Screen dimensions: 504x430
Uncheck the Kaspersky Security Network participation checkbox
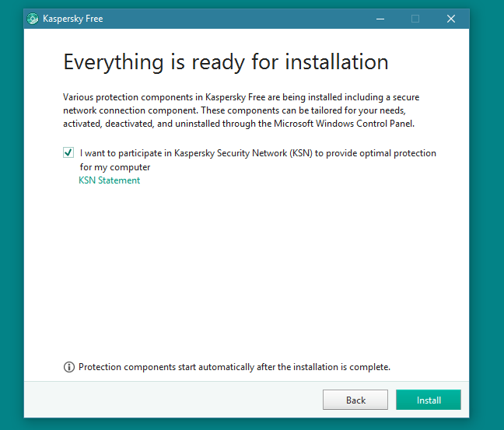(x=69, y=153)
